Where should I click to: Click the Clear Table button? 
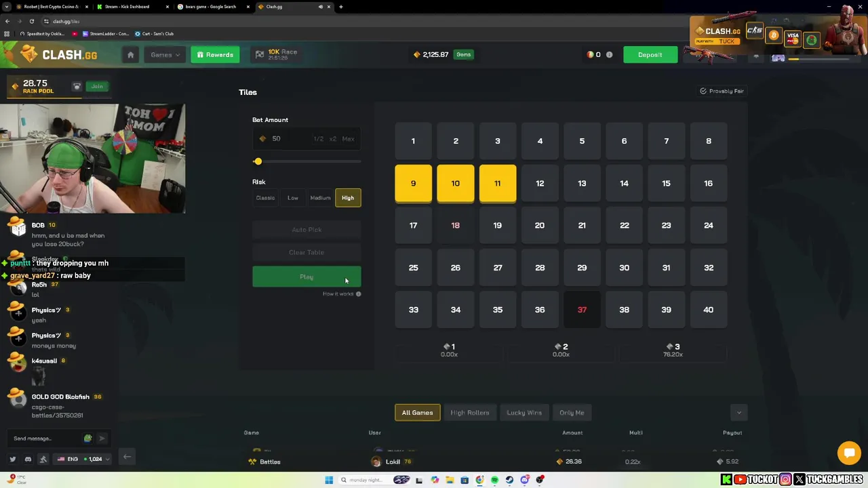pos(307,253)
